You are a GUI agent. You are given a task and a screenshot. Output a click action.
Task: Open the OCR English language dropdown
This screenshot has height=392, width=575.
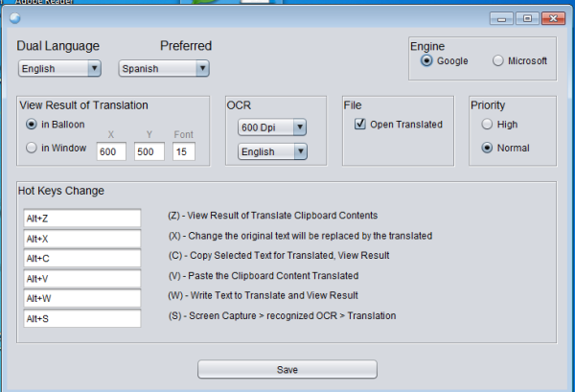[272, 151]
